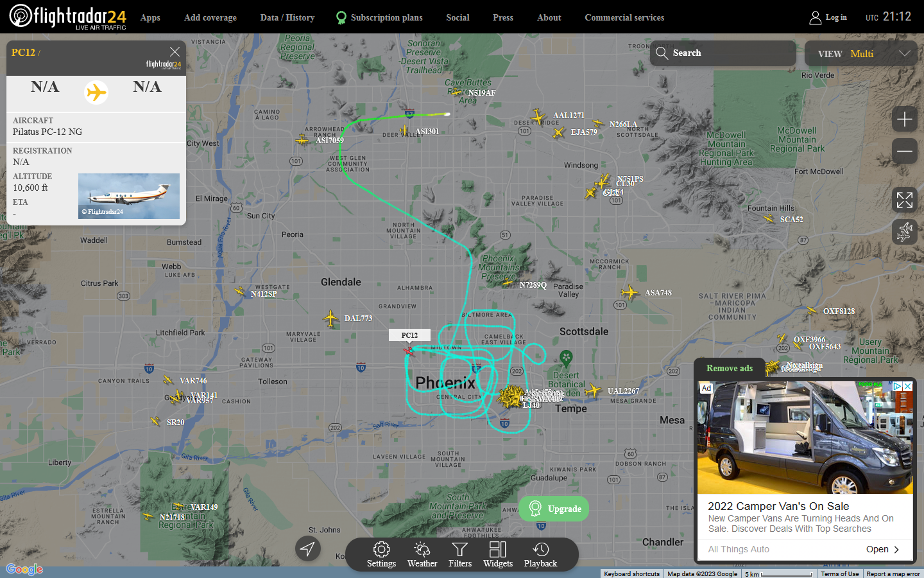Select aircraft DAL773 on the map

click(x=330, y=318)
